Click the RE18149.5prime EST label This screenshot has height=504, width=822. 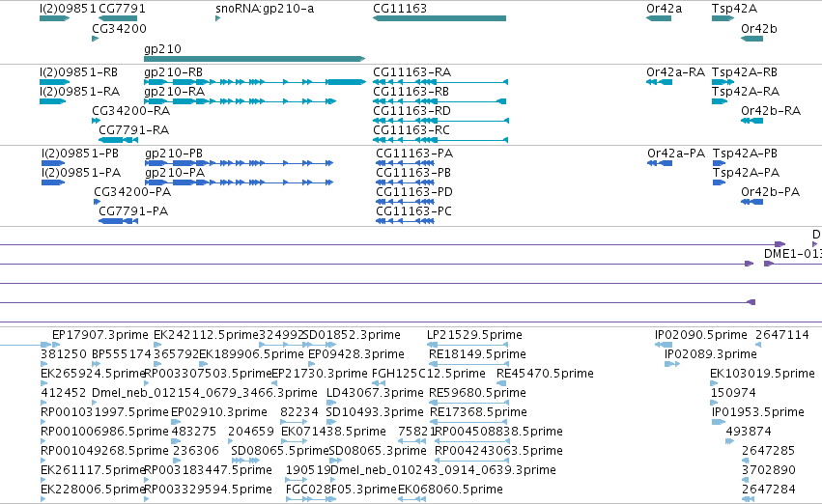(477, 354)
